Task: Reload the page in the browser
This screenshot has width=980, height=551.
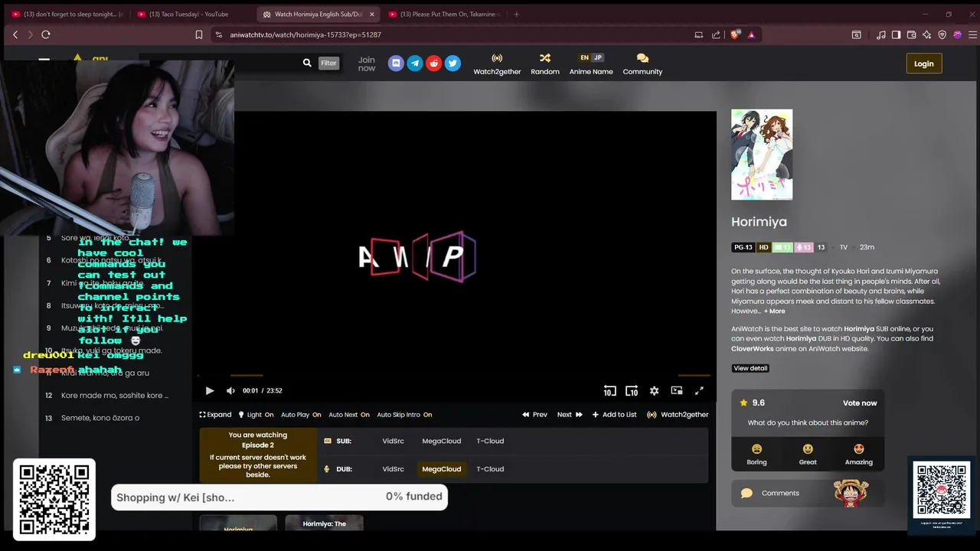Action: point(46,34)
